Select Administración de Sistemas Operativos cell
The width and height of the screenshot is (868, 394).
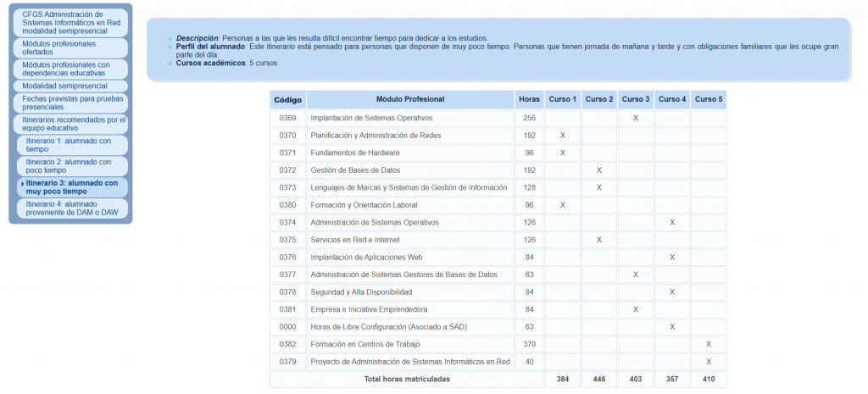(410, 223)
